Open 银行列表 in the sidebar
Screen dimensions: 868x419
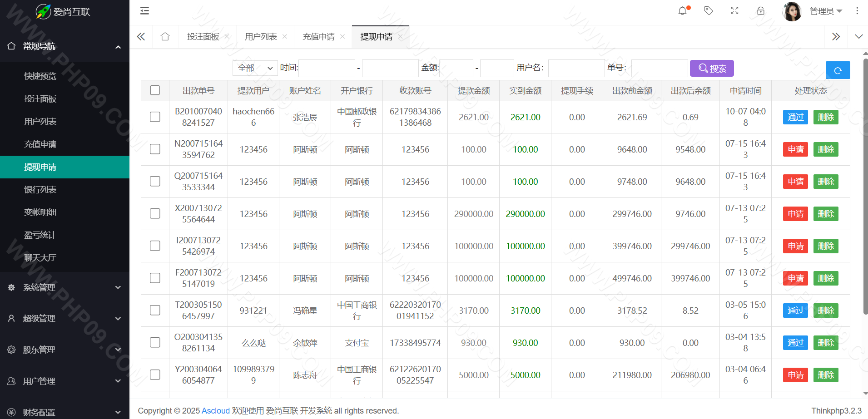pyautogui.click(x=40, y=190)
